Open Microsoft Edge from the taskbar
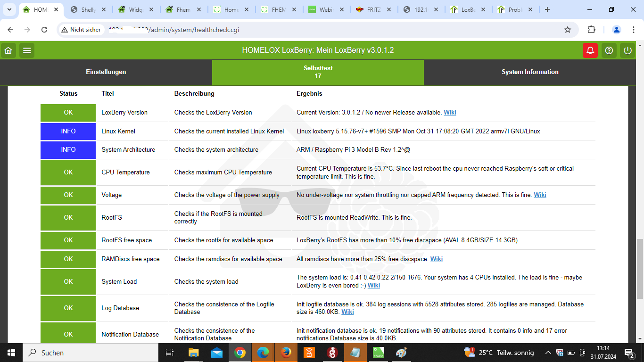Image resolution: width=644 pixels, height=362 pixels. tap(263, 353)
